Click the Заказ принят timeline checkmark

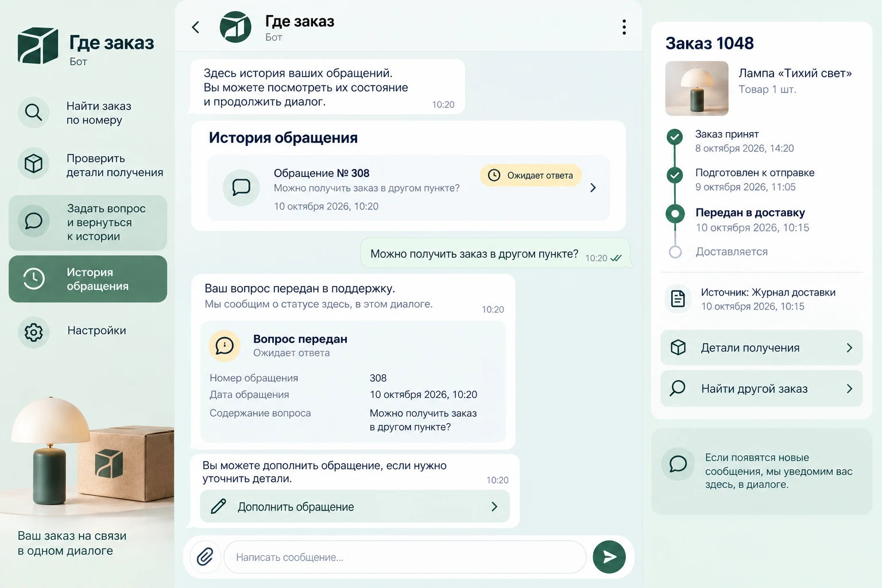[675, 137]
